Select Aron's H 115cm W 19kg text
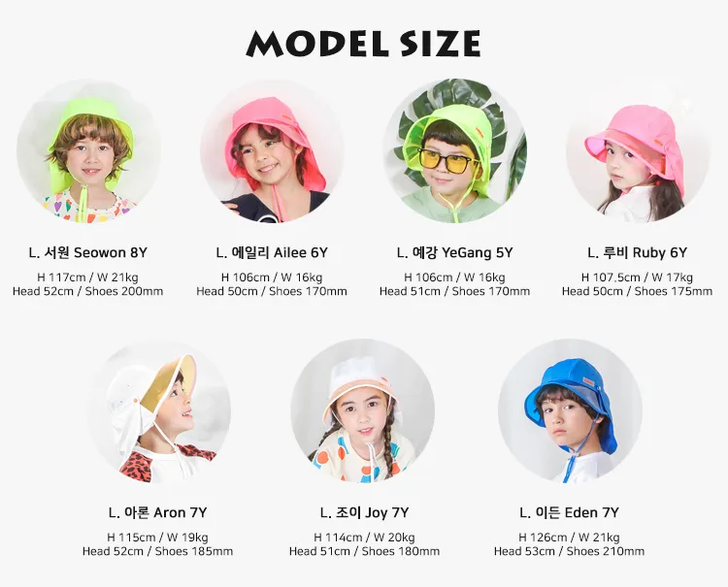 [158, 538]
